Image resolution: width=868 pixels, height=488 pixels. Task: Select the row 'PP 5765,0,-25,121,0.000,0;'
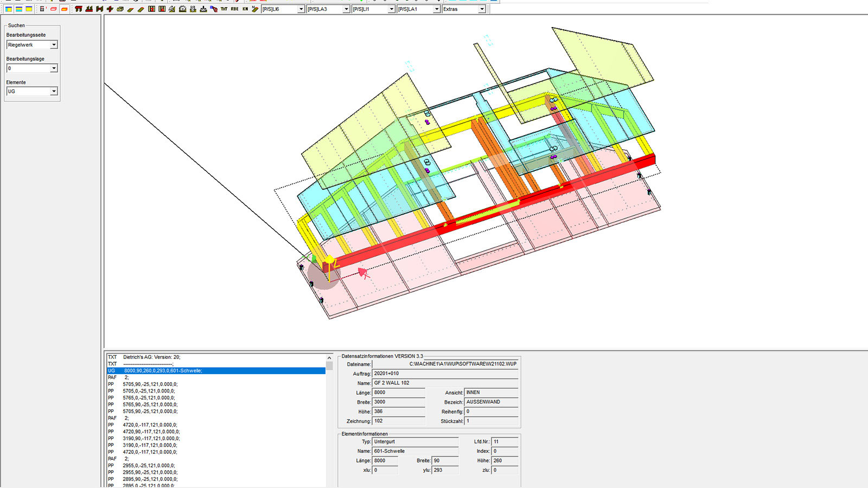coord(216,398)
